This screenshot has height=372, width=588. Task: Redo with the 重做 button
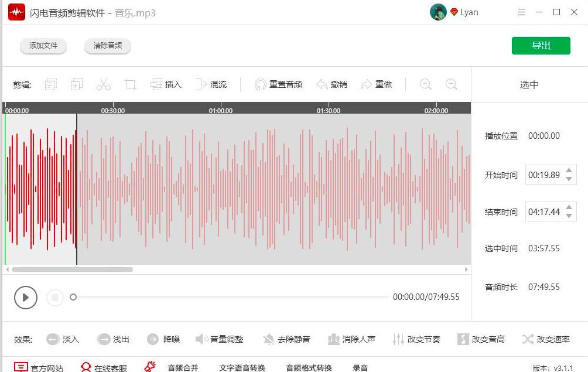click(x=377, y=84)
